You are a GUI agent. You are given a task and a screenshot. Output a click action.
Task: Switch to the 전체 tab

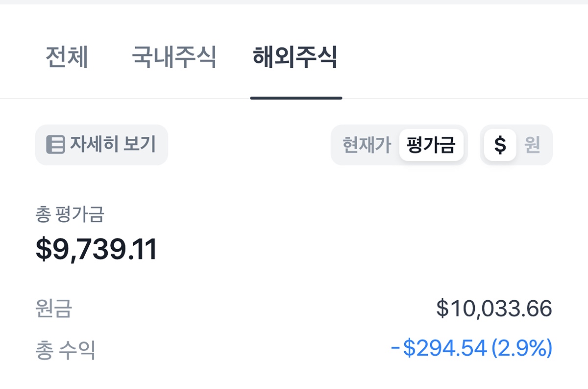67,58
